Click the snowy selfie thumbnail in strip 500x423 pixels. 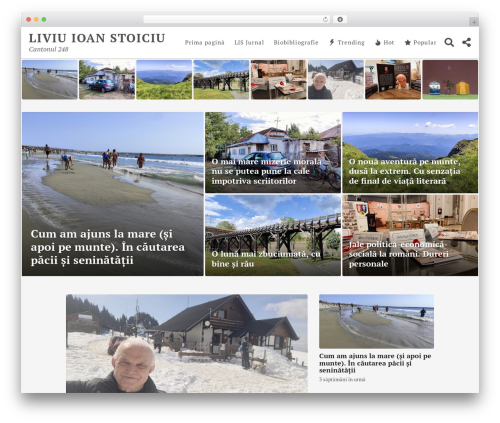pos(336,80)
